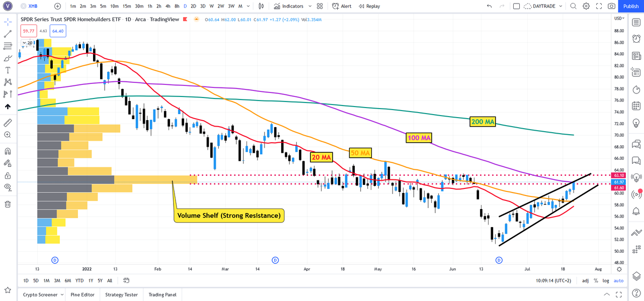The height and width of the screenshot is (301, 644).
Task: Open quick search magnifier in top toolbar
Action: click(574, 6)
